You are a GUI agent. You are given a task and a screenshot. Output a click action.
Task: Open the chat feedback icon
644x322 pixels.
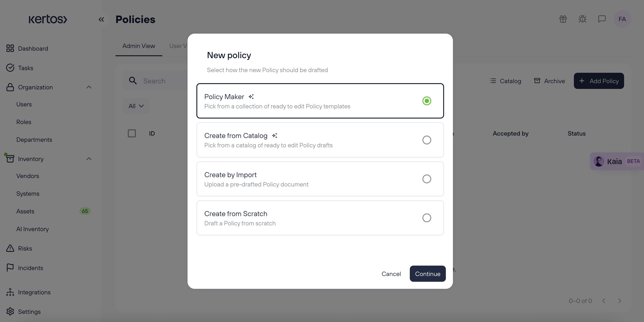pos(602,19)
